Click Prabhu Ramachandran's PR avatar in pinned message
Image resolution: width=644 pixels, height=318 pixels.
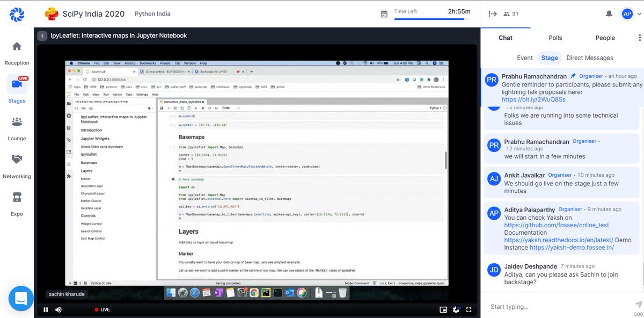coord(492,81)
